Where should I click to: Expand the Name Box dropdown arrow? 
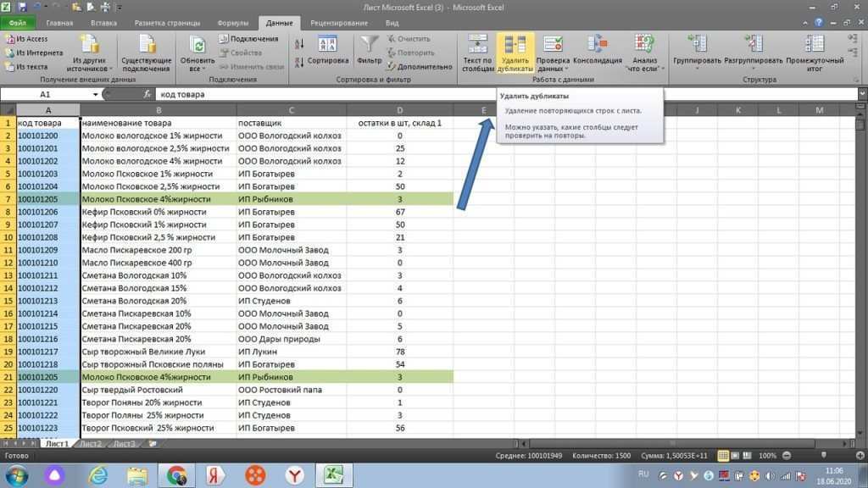96,95
